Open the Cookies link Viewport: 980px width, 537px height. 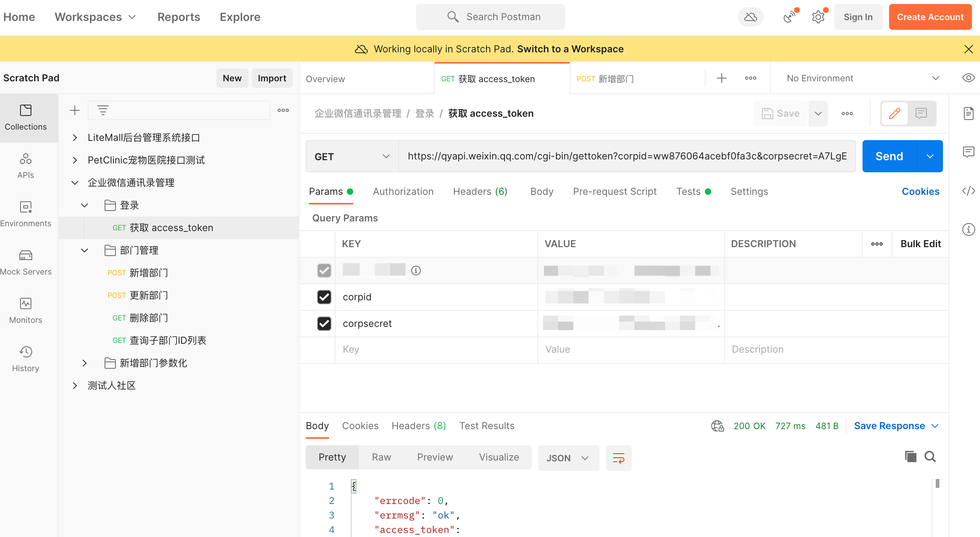(920, 192)
